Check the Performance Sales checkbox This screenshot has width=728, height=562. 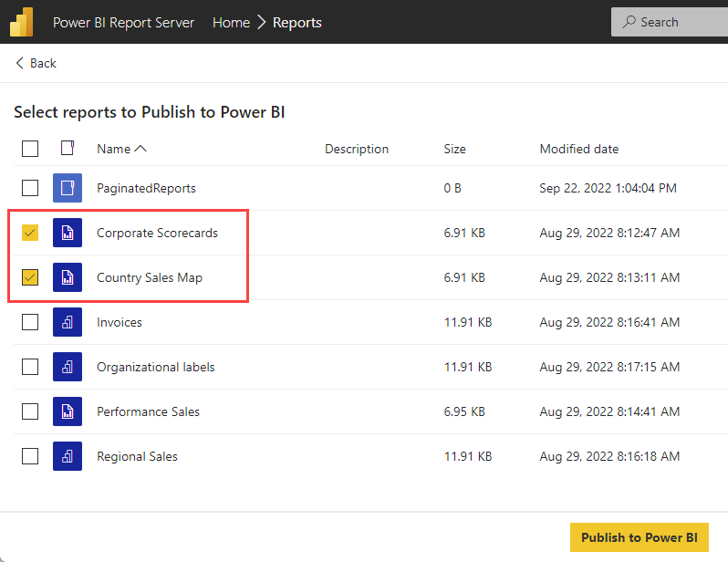(x=30, y=411)
